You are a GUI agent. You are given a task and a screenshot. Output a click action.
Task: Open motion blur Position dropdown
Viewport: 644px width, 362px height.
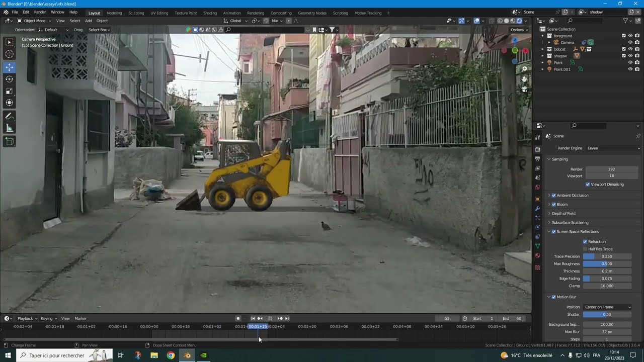click(607, 307)
